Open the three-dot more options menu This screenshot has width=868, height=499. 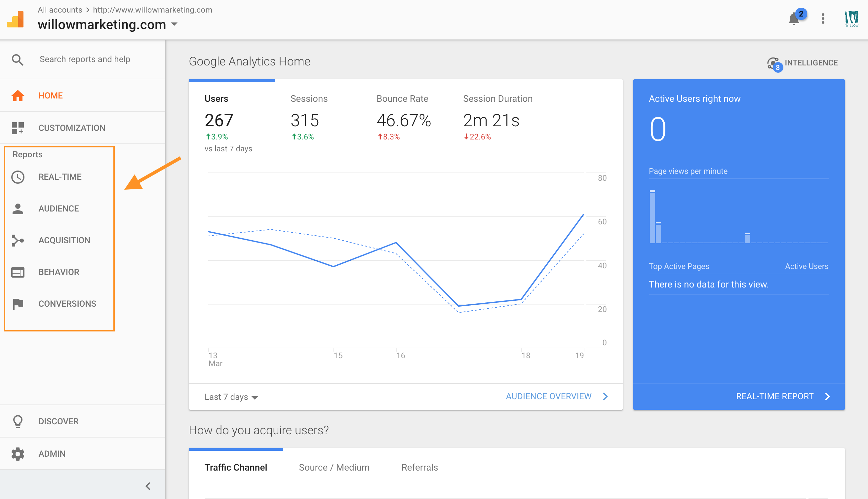tap(823, 19)
